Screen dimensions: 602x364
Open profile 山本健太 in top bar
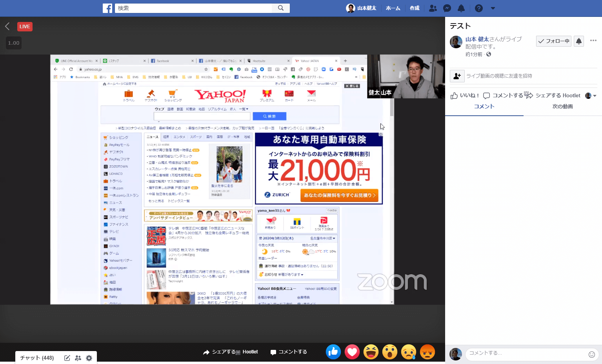[x=361, y=8]
